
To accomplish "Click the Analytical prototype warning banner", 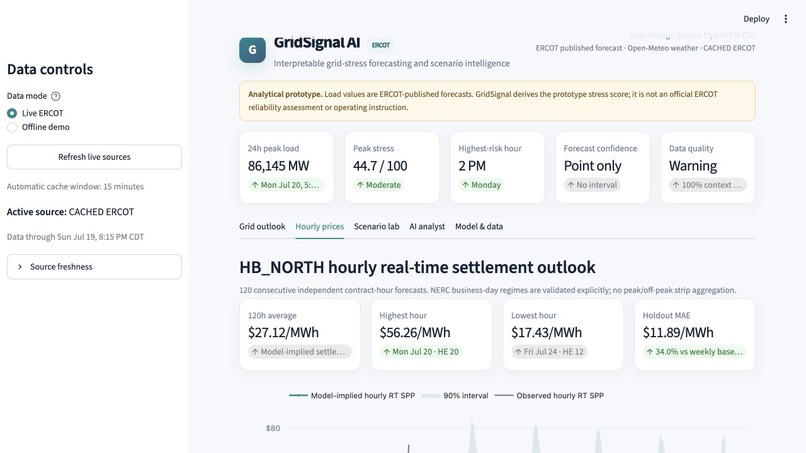I will (497, 101).
